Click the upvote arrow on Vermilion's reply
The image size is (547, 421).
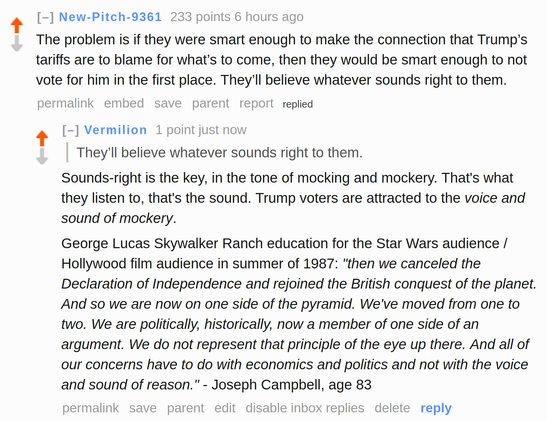coord(42,138)
